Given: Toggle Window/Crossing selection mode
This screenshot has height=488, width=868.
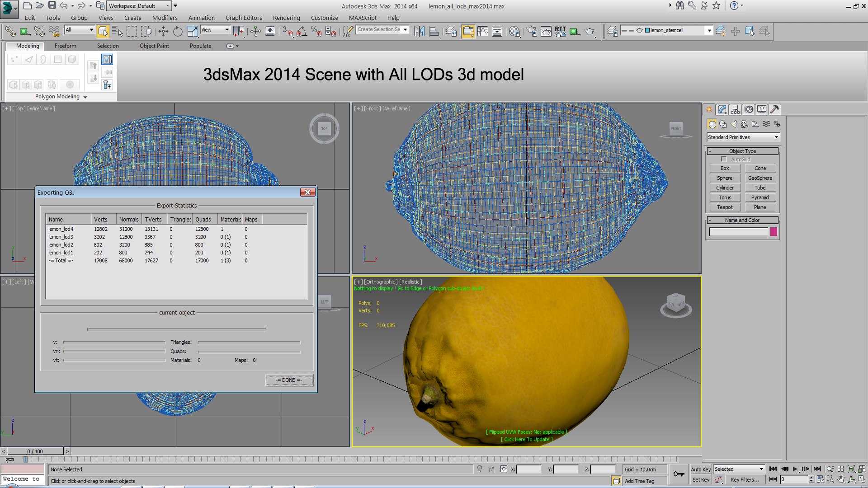Looking at the screenshot, I should click(x=146, y=31).
